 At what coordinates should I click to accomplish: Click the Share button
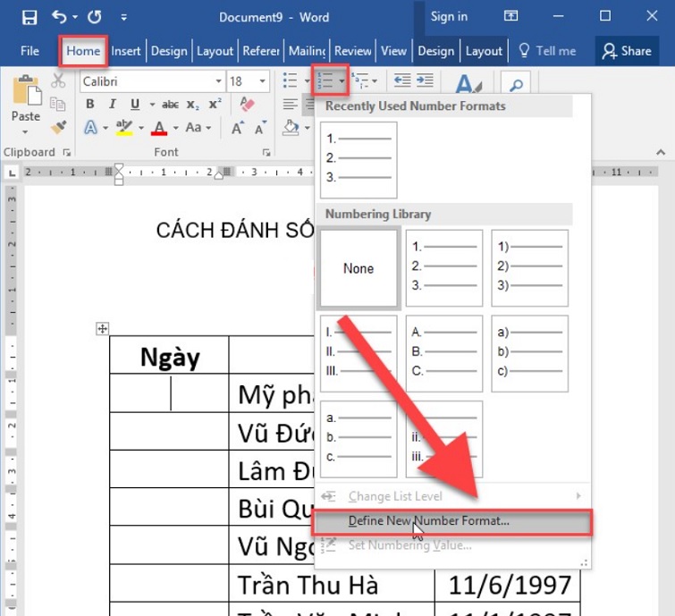pyautogui.click(x=627, y=51)
